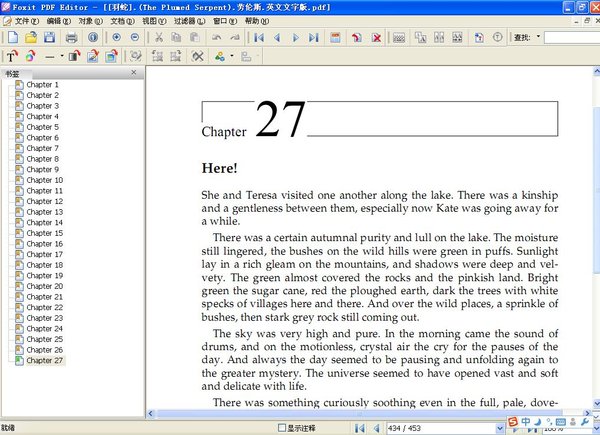Click the 434 / 453 page number field
600x435 pixels.
[x=441, y=428]
